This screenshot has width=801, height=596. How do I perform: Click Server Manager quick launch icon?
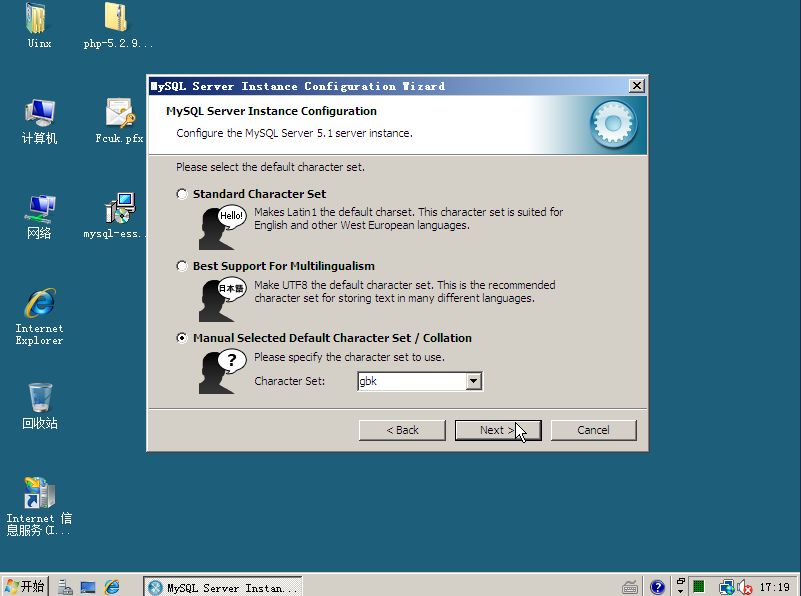coord(65,587)
